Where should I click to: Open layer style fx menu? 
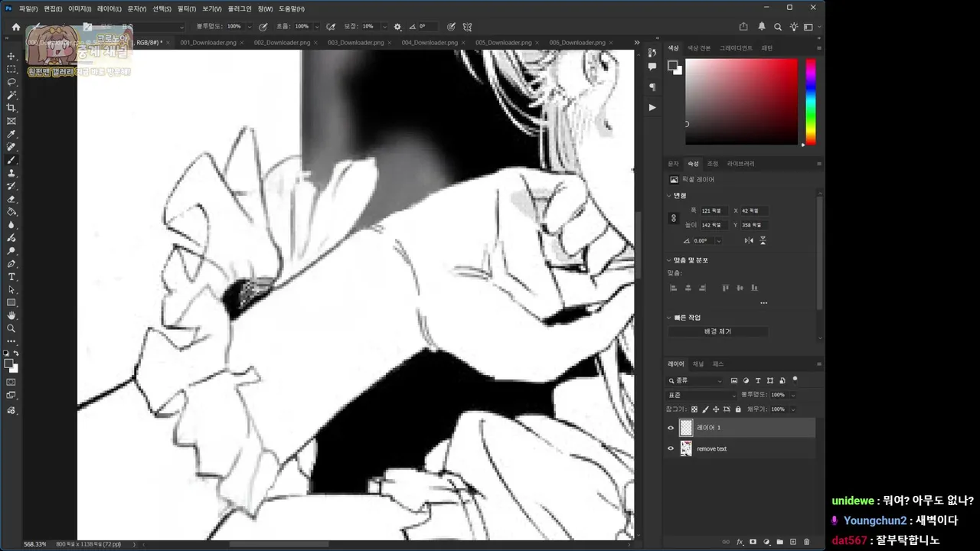pos(740,542)
